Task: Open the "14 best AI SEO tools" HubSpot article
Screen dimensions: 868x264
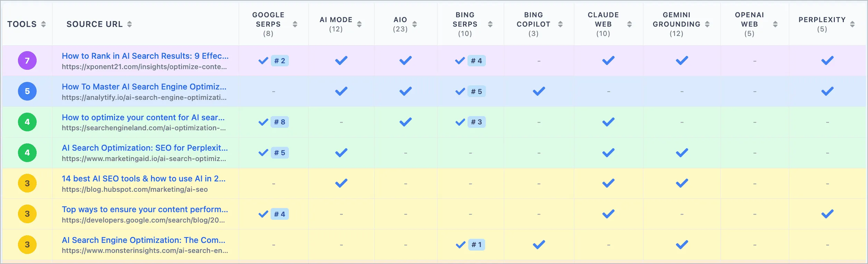Action: pos(143,179)
